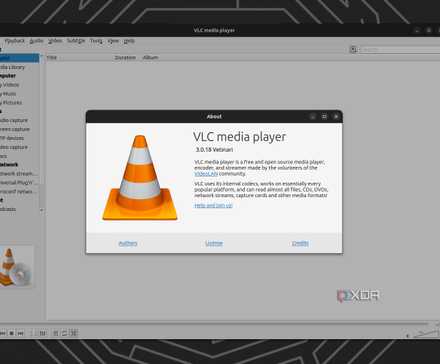This screenshot has height=364, width=440.
Task: Open Help and join us link
Action: click(213, 206)
